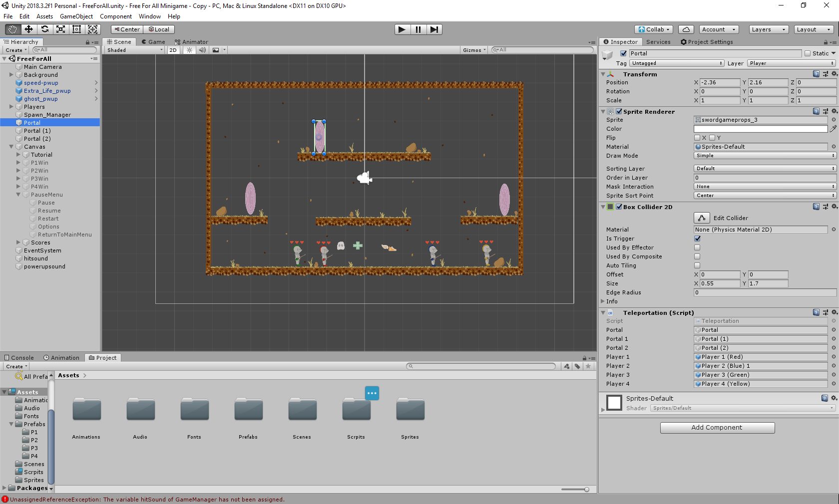Viewport: 839px width, 504px height.
Task: Open the Component menu
Action: (x=116, y=16)
